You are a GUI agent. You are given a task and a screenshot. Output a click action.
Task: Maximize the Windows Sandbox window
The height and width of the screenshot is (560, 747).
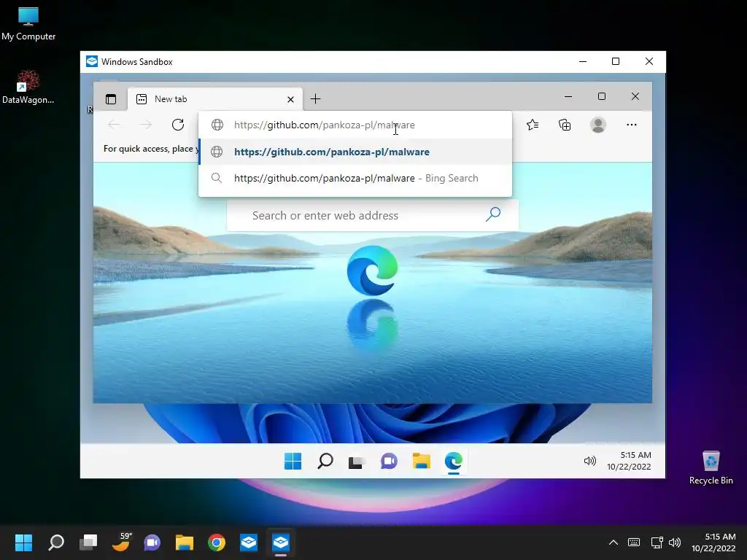[616, 61]
